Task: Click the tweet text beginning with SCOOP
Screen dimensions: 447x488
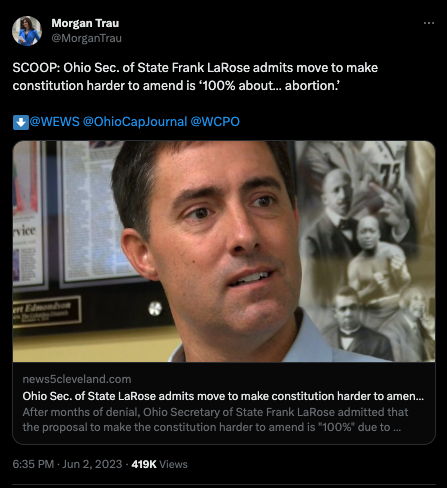Action: click(x=195, y=77)
